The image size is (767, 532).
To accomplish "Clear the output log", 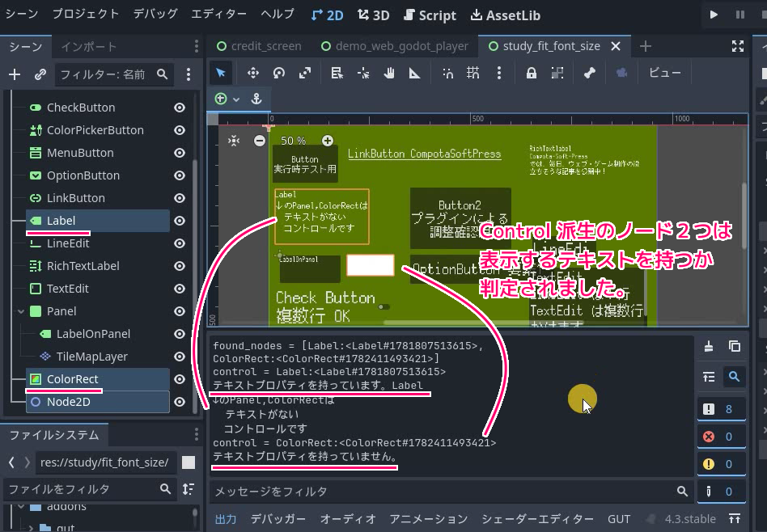I will point(709,347).
